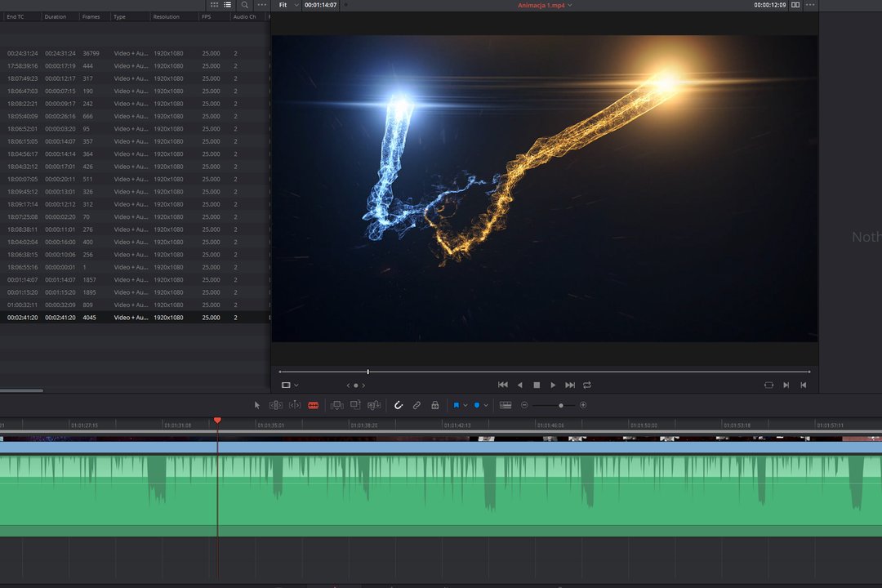This screenshot has width=882, height=588.
Task: Activate Dynamic Trim Mode tool
Action: (295, 405)
